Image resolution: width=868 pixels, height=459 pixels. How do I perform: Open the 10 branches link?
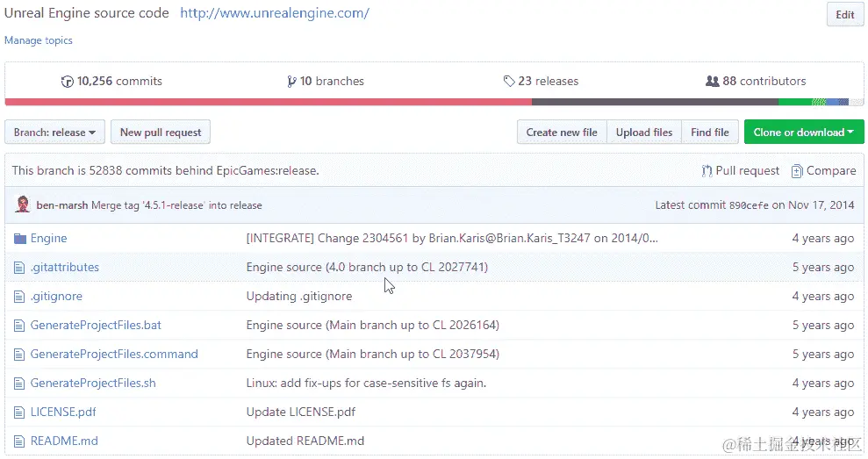tap(326, 82)
